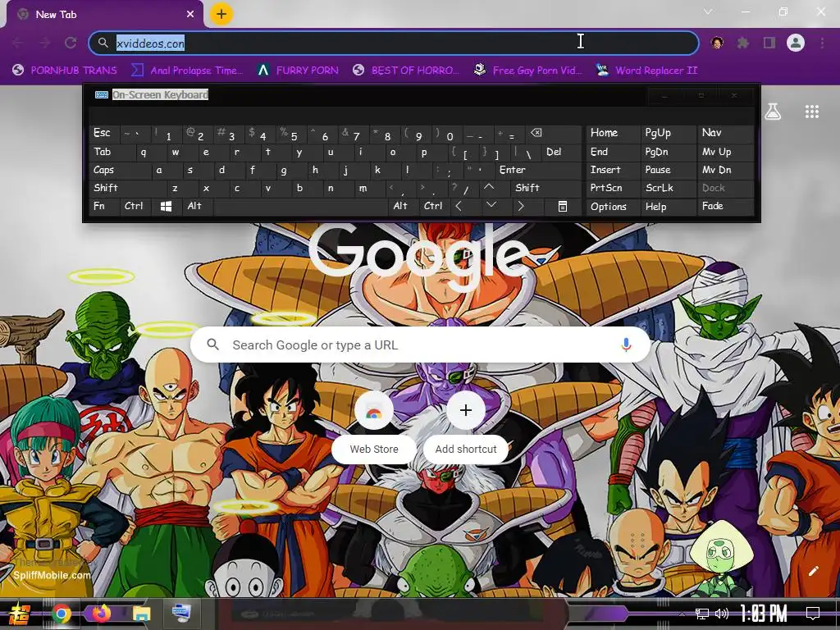The width and height of the screenshot is (840, 630).
Task: Select the New Tab browser tab
Action: [x=106, y=15]
